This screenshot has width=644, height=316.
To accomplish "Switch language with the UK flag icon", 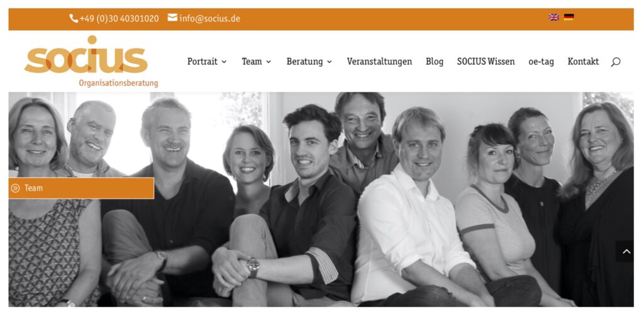I will pyautogui.click(x=553, y=17).
